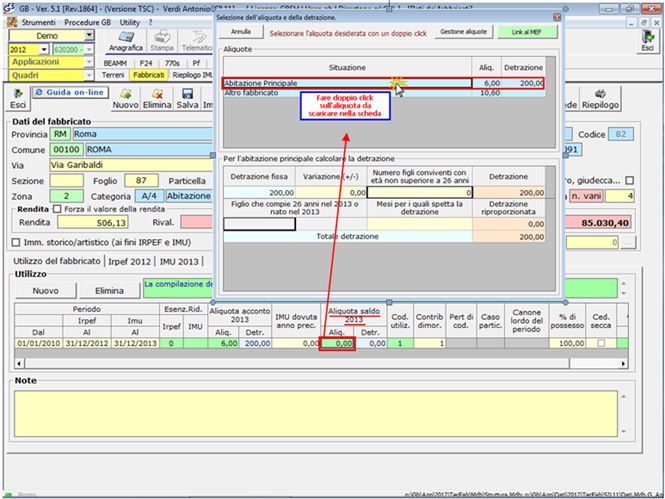Screen dimensions: 665x499
Task: Toggle the 'Ced. secca' checkbox in utilizzo row
Action: (x=601, y=343)
